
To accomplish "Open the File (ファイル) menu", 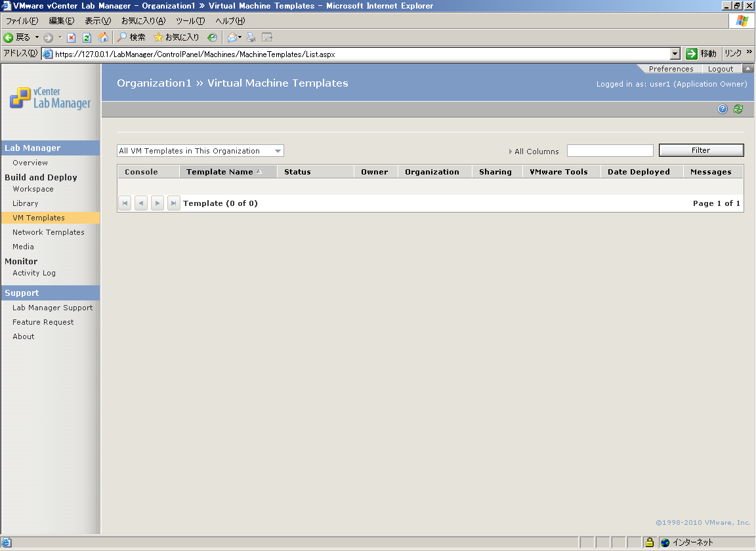I will coord(22,21).
